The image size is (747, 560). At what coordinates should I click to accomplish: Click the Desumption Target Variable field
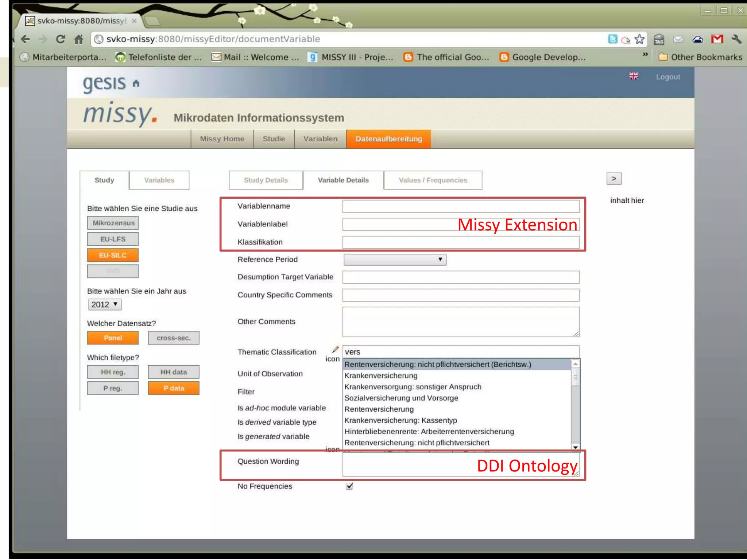pyautogui.click(x=461, y=277)
